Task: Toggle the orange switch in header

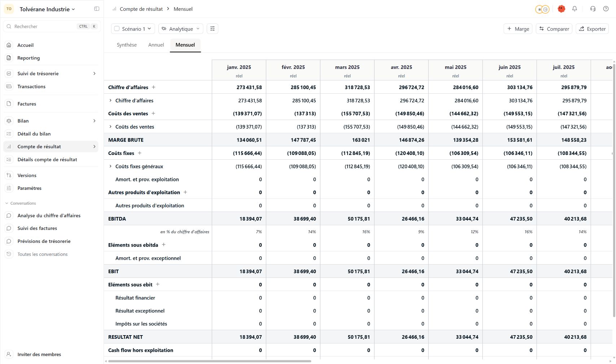Action: click(542, 9)
